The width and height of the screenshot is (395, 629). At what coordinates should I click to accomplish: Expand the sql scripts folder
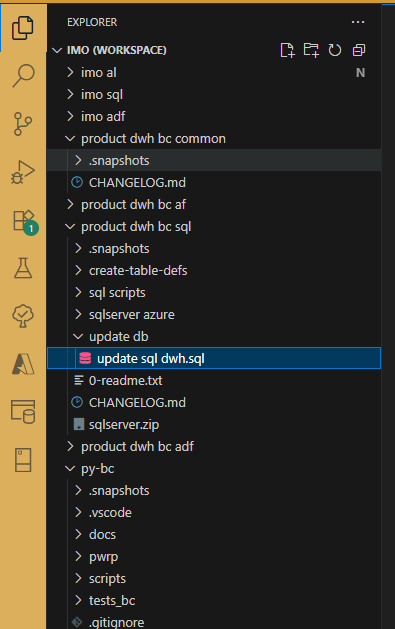78,292
